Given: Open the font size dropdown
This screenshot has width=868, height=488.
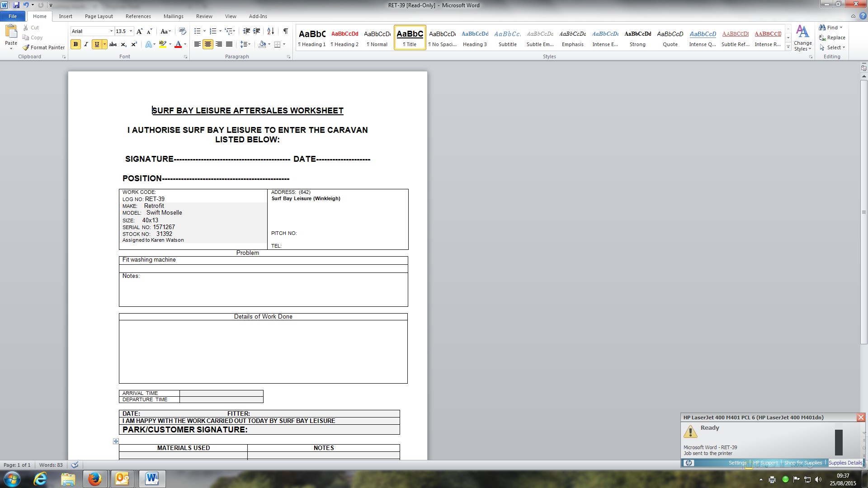Looking at the screenshot, I should 131,31.
